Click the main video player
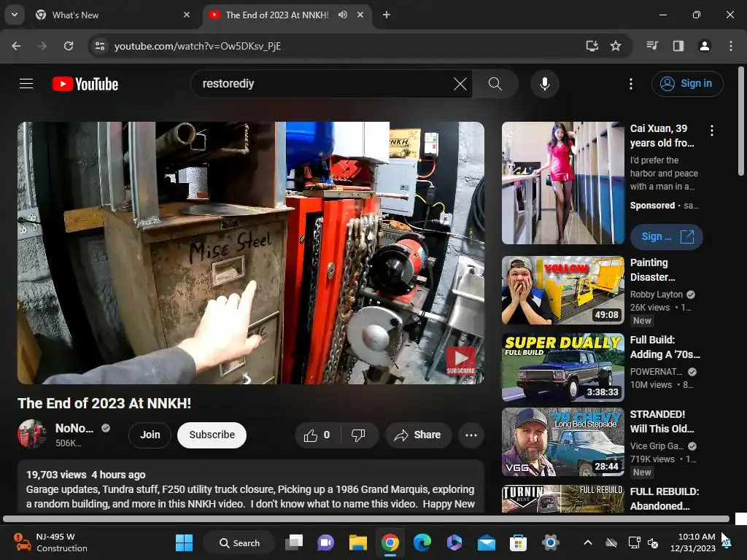Image resolution: width=747 pixels, height=560 pixels. click(251, 253)
